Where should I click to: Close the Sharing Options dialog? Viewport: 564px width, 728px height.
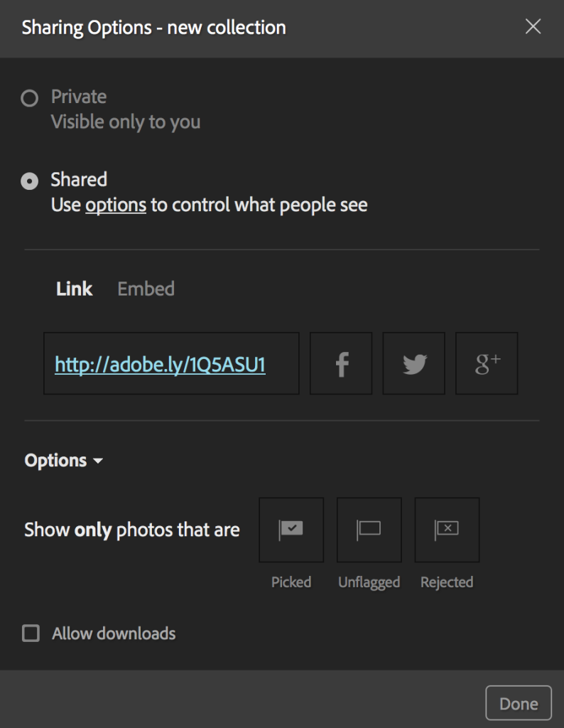533,26
